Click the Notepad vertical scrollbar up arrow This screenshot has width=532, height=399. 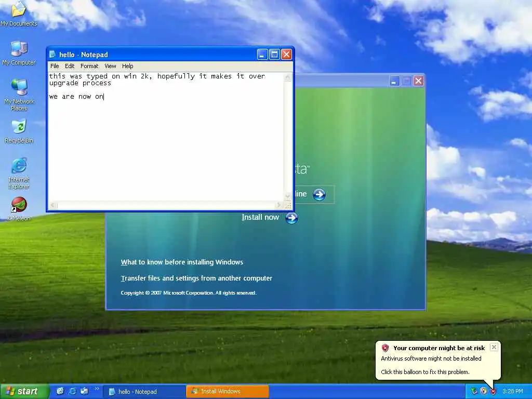288,77
